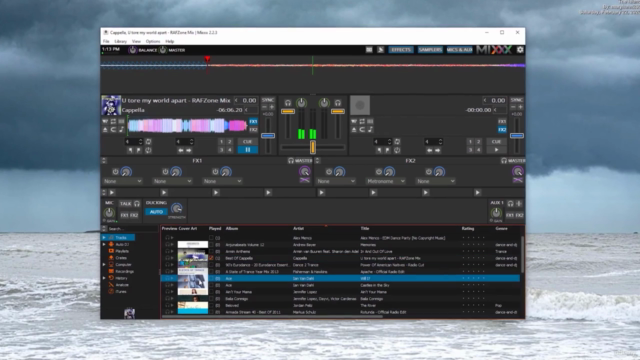Play the first sampler slot
640x360 pixels.
111,192
